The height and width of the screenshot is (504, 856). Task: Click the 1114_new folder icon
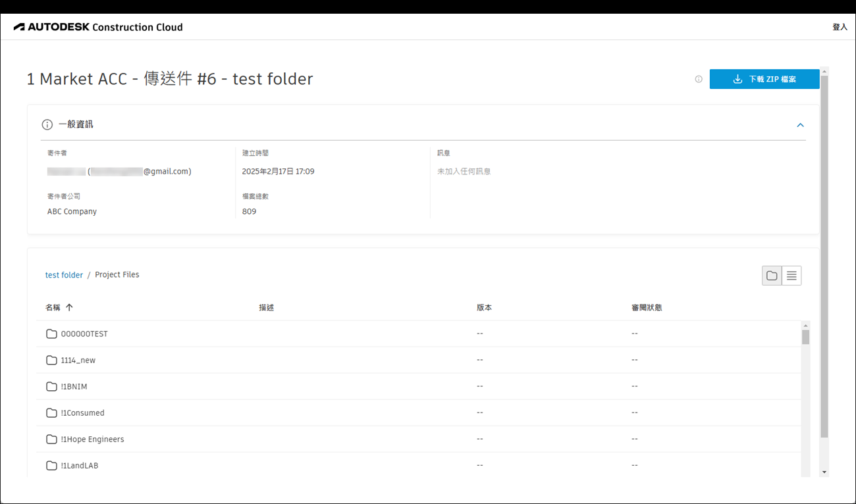tap(51, 360)
